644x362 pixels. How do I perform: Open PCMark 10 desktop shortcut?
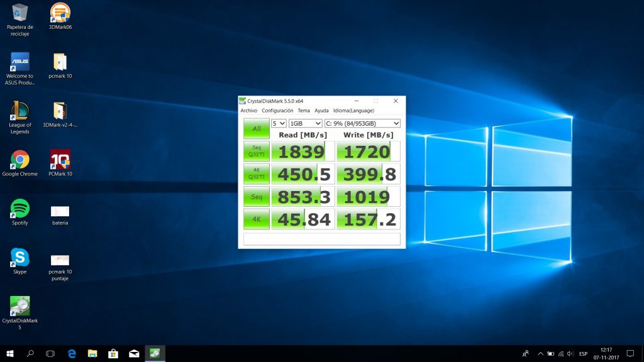[60, 160]
